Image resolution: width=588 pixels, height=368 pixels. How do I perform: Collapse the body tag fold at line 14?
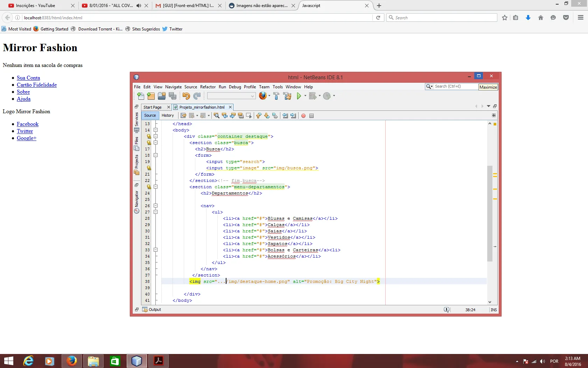(155, 130)
